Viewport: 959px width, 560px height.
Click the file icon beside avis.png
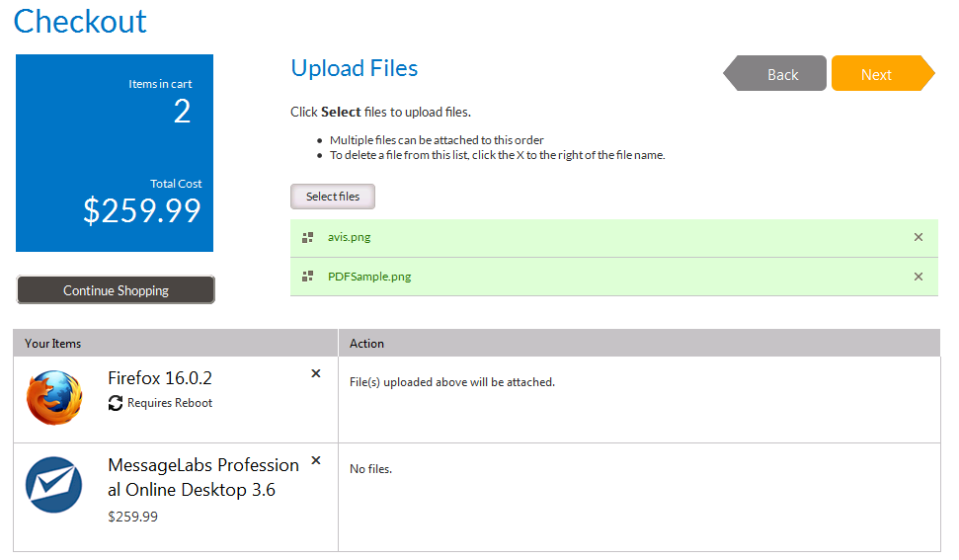[307, 237]
